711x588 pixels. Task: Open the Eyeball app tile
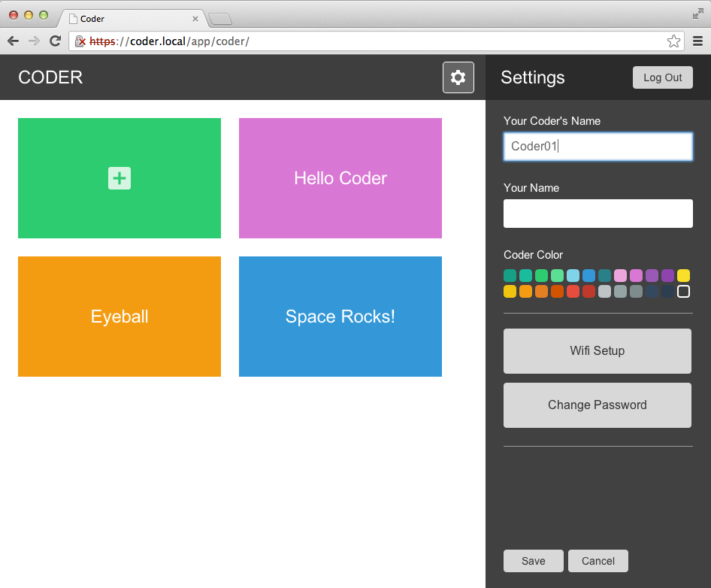(120, 317)
